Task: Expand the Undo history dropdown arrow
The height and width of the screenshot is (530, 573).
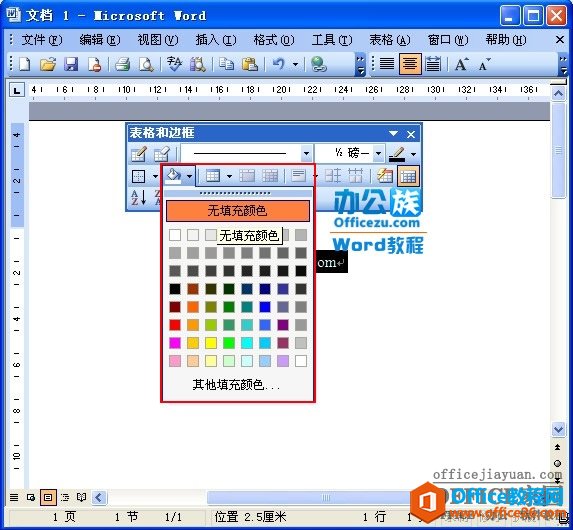Action: [295, 65]
